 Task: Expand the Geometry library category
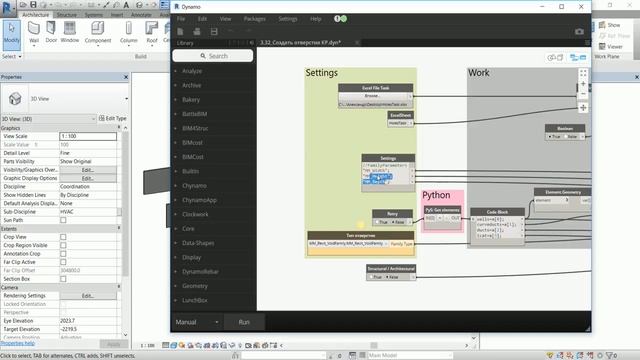(195, 286)
